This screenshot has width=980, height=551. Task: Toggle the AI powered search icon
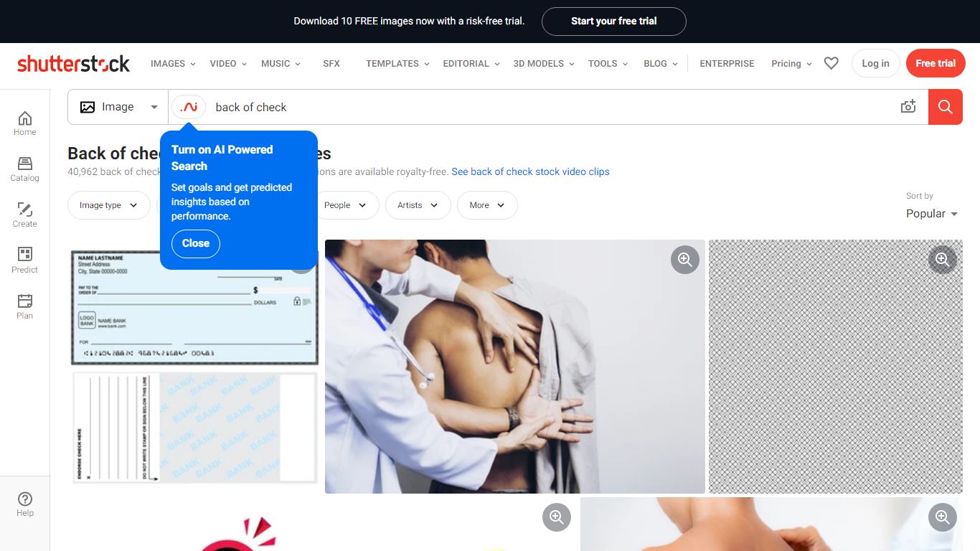(189, 107)
